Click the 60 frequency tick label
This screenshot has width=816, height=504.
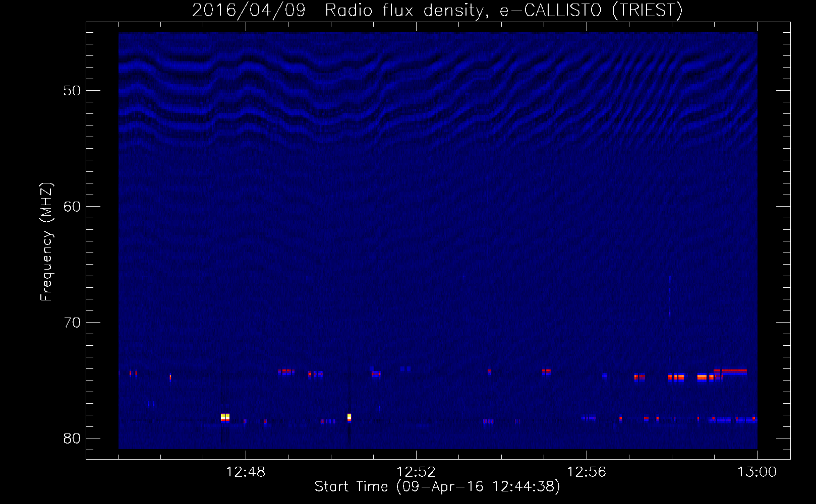[72, 207]
